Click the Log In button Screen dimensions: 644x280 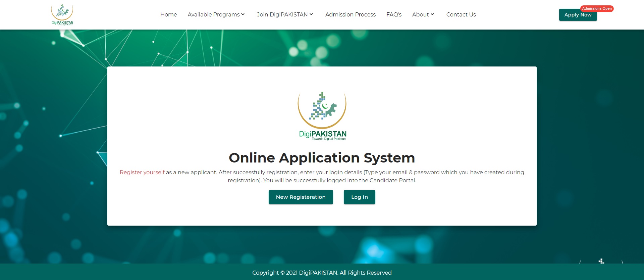(x=359, y=197)
